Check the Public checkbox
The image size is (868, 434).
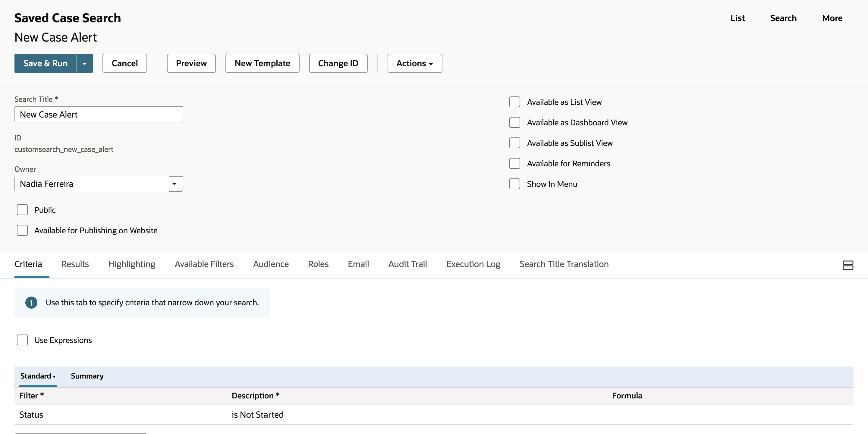(x=22, y=209)
